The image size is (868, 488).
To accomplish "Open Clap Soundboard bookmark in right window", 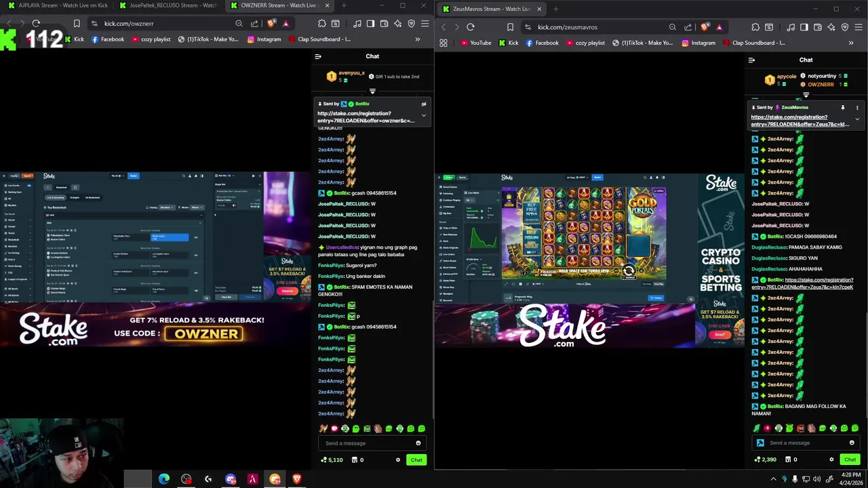I will click(754, 43).
